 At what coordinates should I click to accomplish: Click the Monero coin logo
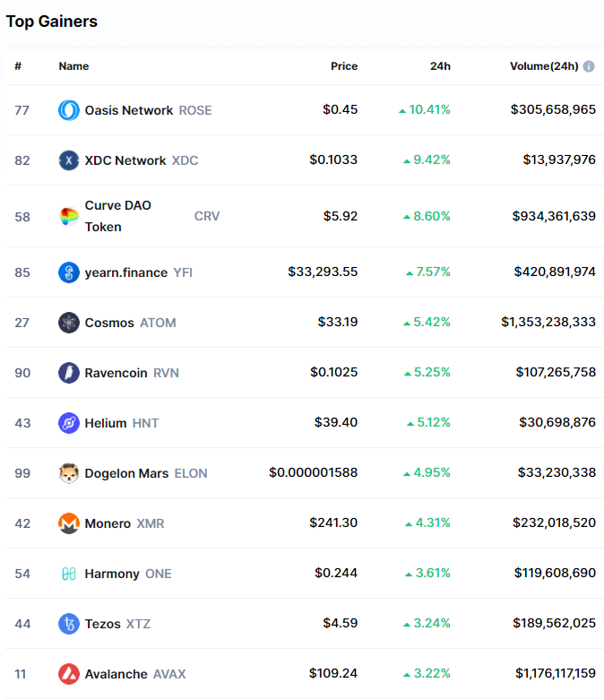tap(69, 523)
